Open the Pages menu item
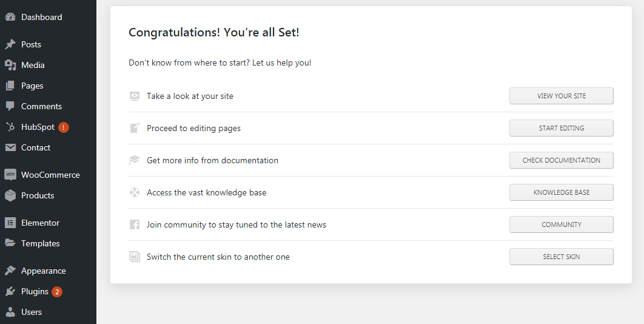 click(x=32, y=86)
